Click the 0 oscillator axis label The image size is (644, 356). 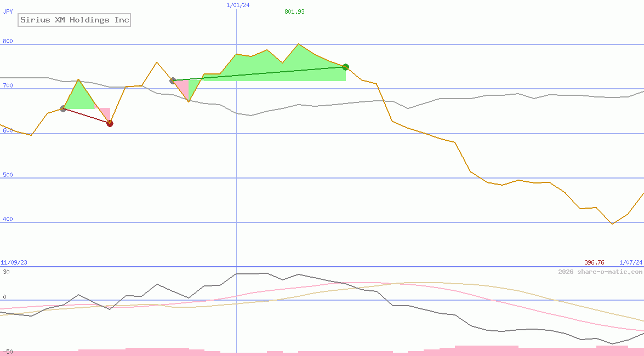pyautogui.click(x=4, y=297)
